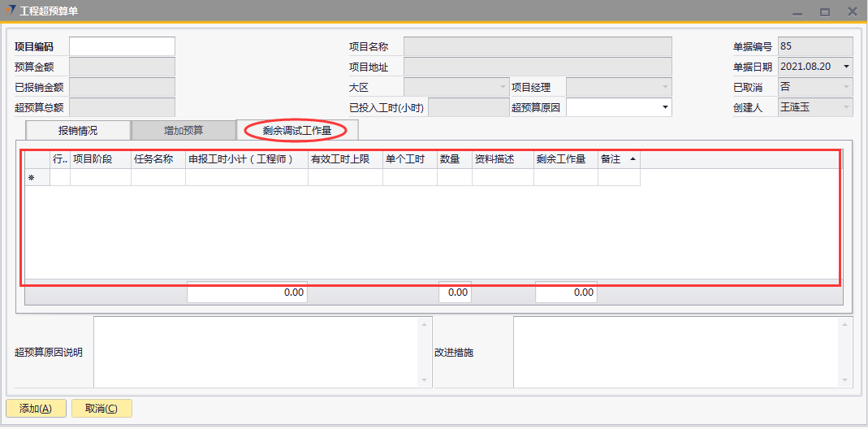The height and width of the screenshot is (429, 868).
Task: Click the scroll down arrow of 改进措施 box
Action: click(846, 380)
